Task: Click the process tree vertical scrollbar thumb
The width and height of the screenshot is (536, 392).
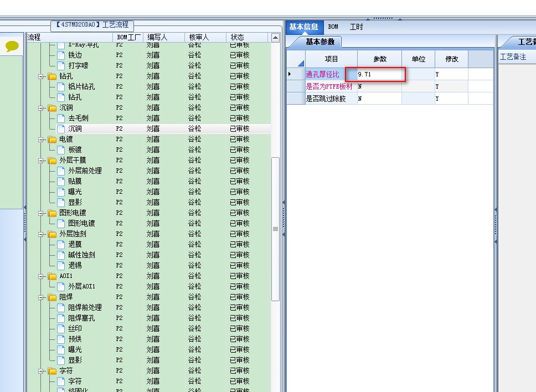Action: (x=276, y=229)
